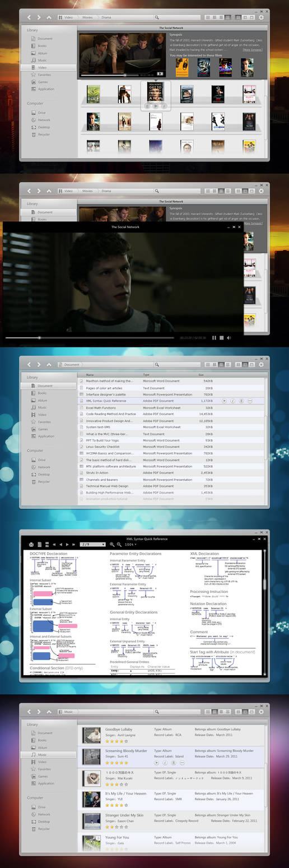The height and width of the screenshot is (868, 289).
Task: Stop playback in The Social Network player
Action: click(222, 338)
